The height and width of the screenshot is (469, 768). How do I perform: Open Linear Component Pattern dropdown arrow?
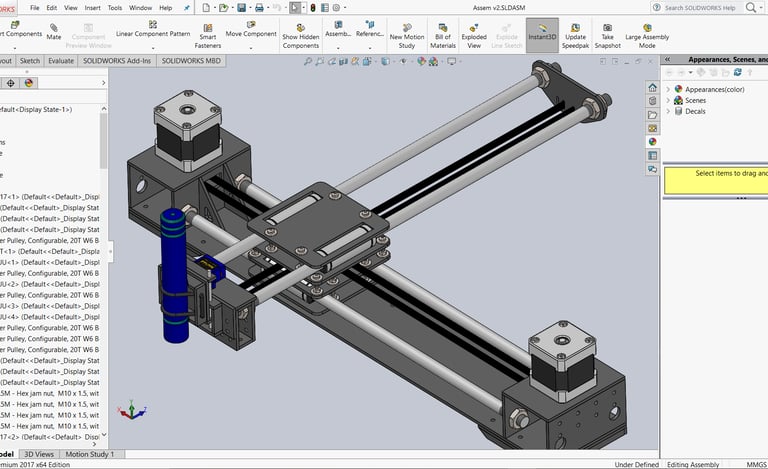(x=153, y=48)
